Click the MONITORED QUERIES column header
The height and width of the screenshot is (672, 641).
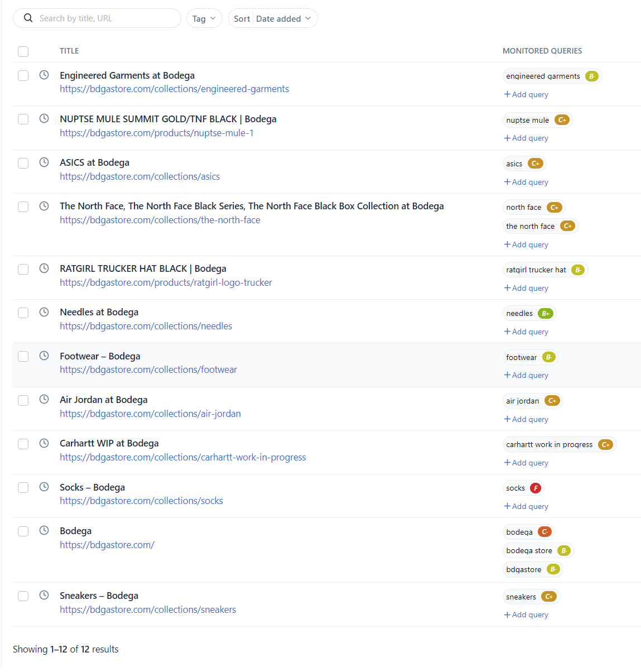tap(542, 51)
